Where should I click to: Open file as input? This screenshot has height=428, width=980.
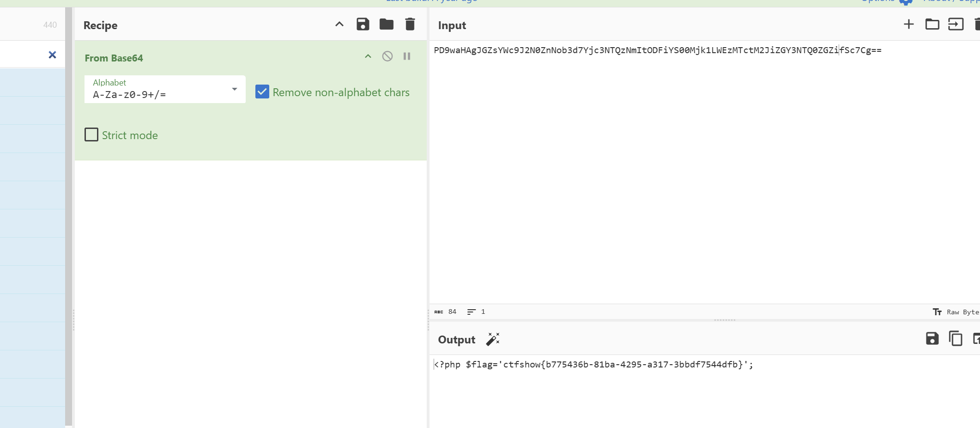coord(956,24)
